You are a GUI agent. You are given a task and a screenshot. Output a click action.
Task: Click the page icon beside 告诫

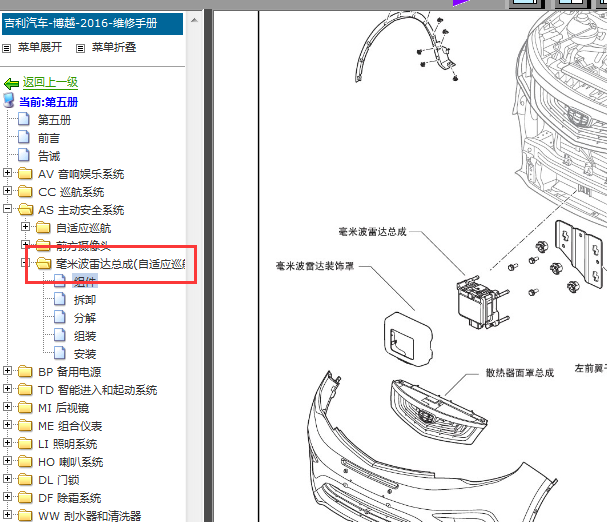click(24, 155)
